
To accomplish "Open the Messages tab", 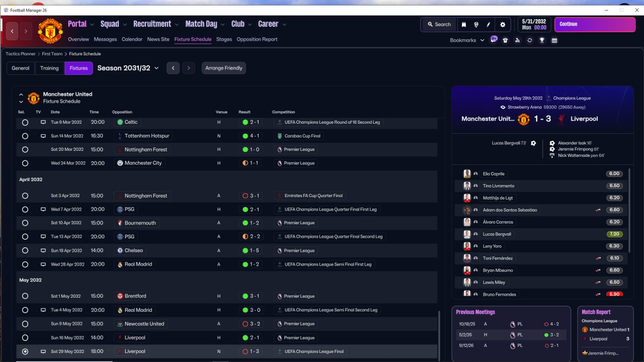I will [x=105, y=39].
